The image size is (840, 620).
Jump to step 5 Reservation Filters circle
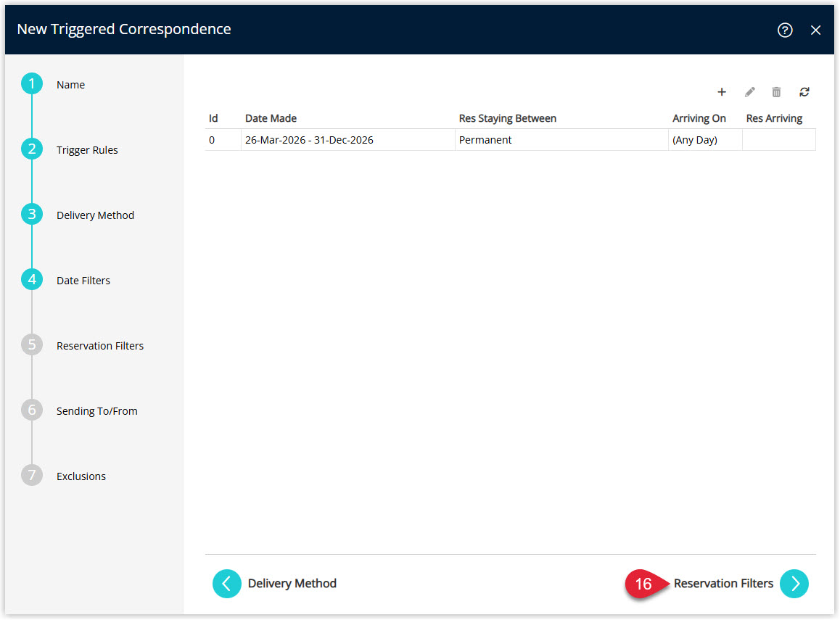(32, 345)
